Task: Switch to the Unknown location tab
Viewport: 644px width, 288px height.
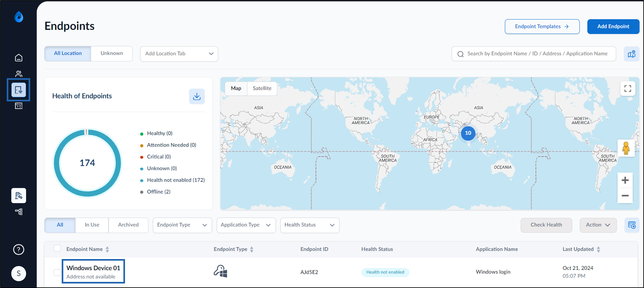Action: click(x=112, y=53)
